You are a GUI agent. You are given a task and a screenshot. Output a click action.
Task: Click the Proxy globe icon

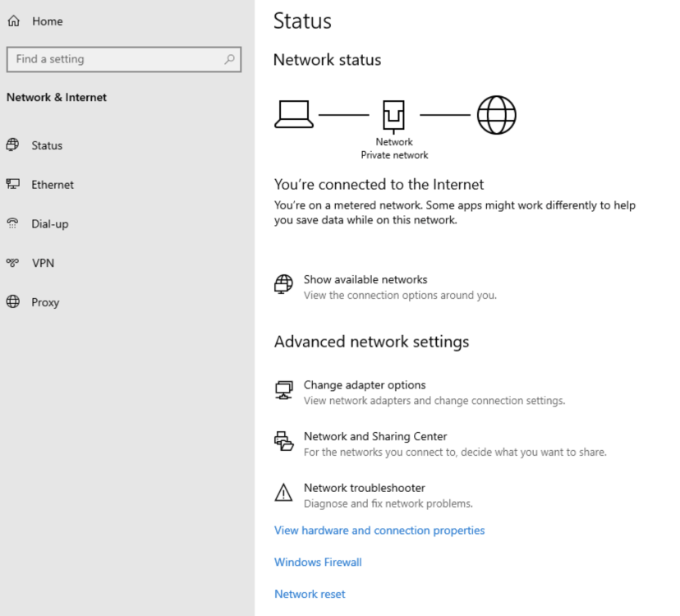[12, 301]
